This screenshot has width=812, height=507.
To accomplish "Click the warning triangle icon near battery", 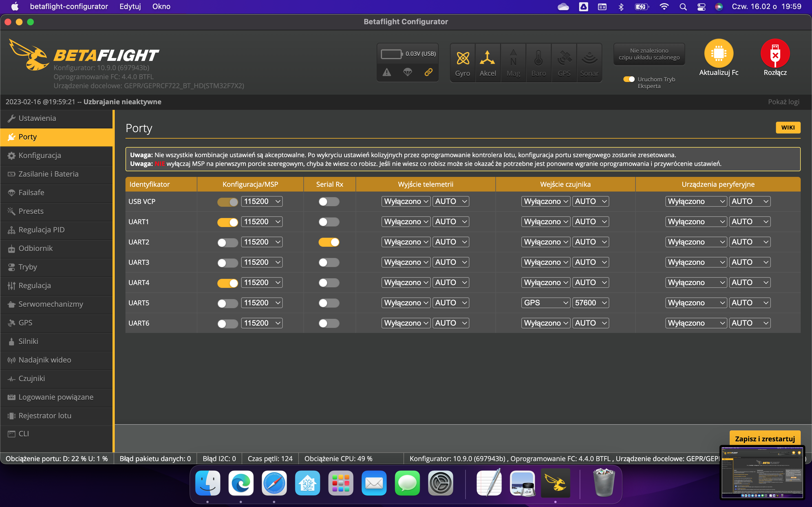I will coord(387,72).
